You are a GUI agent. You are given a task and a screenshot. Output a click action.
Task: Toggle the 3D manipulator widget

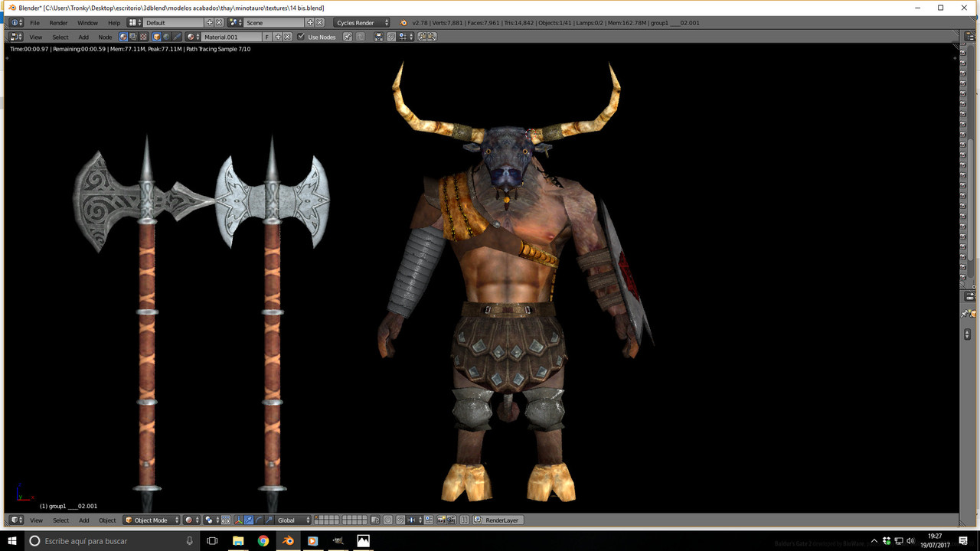pyautogui.click(x=239, y=520)
